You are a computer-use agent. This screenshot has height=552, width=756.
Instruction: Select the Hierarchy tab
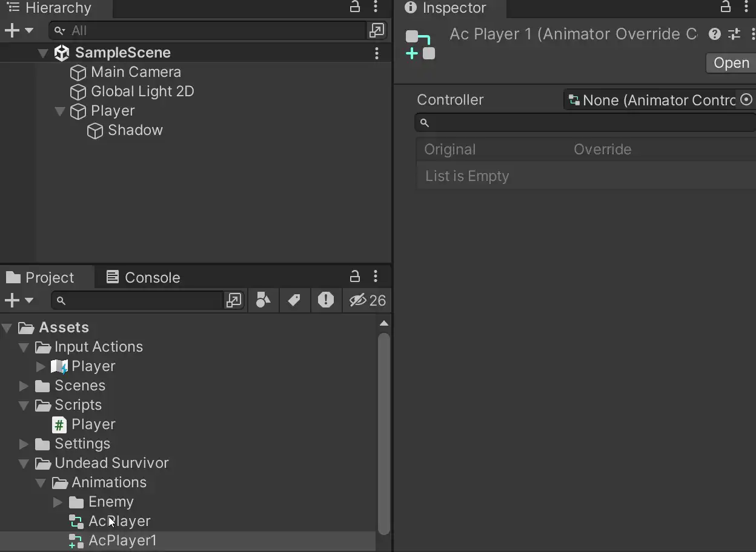56,8
